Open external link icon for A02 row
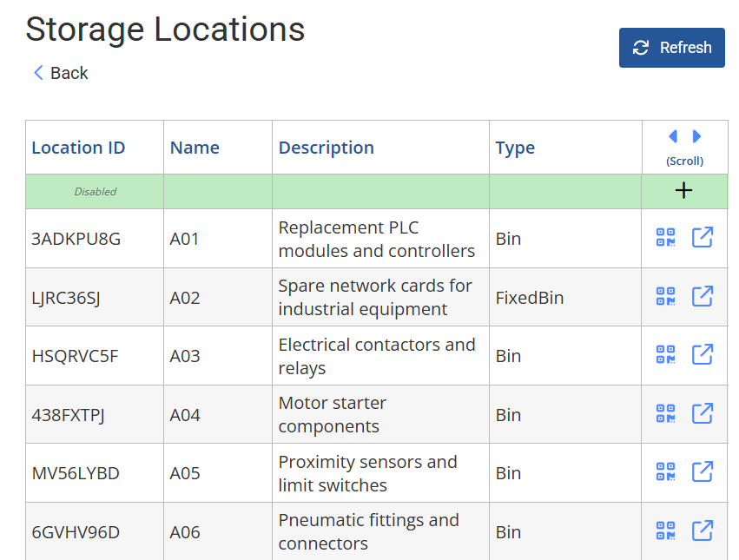 702,297
